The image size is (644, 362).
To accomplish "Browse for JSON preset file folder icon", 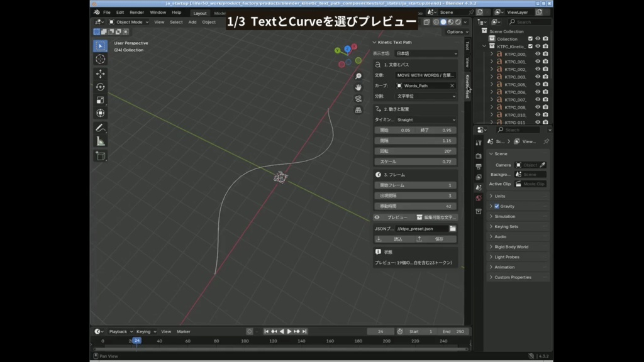I will click(x=453, y=229).
